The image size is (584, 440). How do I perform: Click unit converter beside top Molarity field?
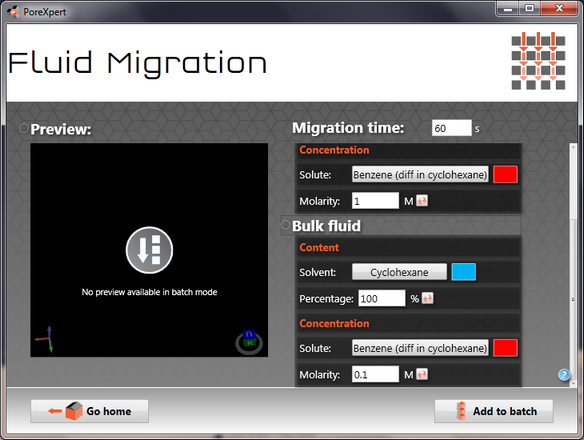click(422, 201)
